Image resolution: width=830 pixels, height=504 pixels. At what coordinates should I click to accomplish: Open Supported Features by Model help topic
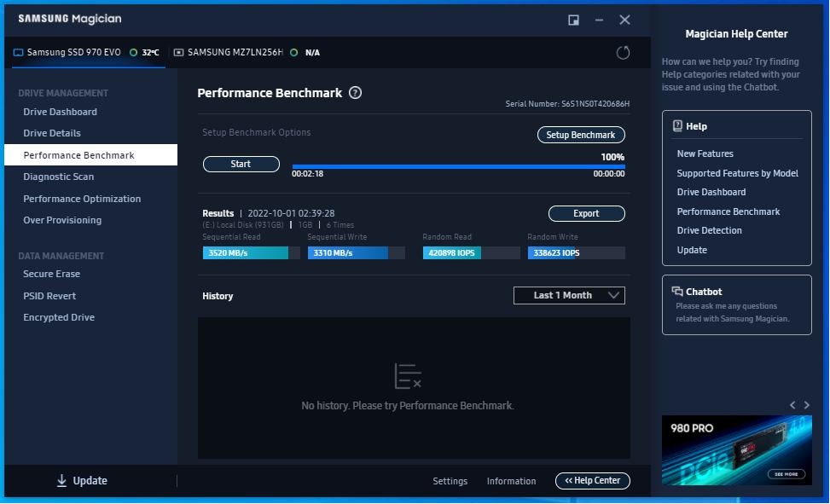click(737, 173)
